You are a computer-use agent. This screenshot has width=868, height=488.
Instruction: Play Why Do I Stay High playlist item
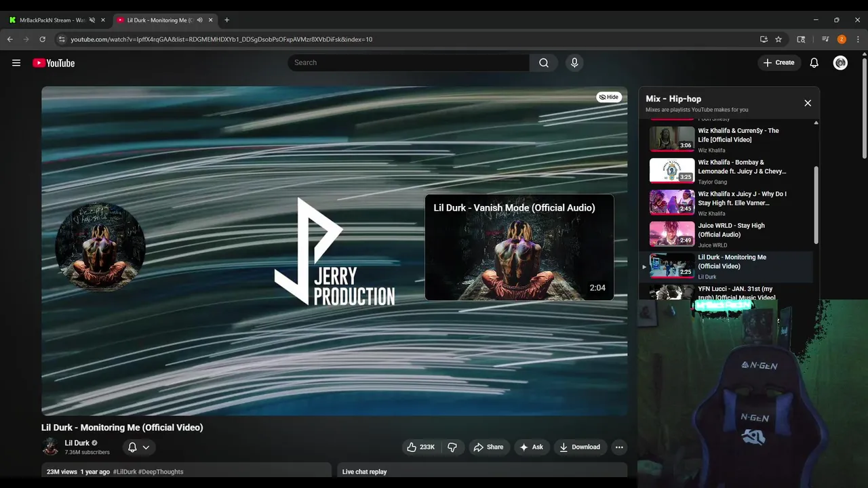(727, 203)
